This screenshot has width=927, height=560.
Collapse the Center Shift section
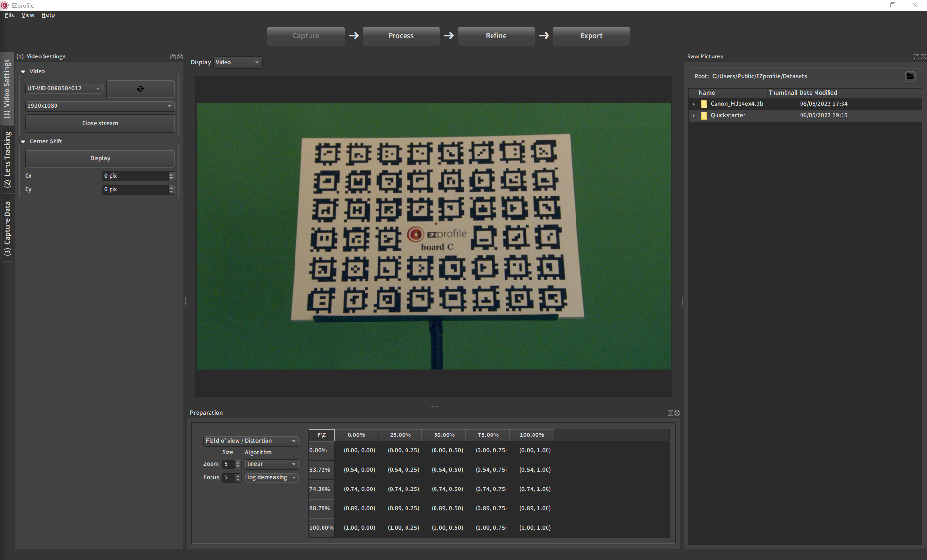(23, 142)
